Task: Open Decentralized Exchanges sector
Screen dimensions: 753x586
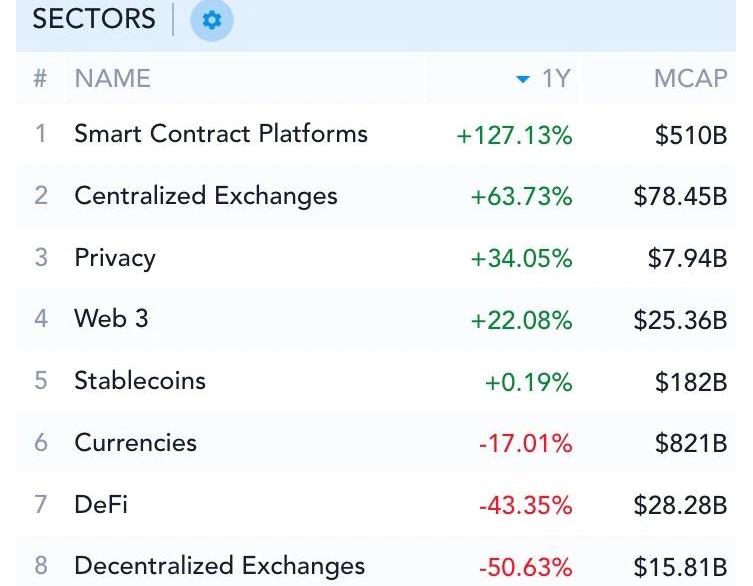Action: [x=219, y=566]
